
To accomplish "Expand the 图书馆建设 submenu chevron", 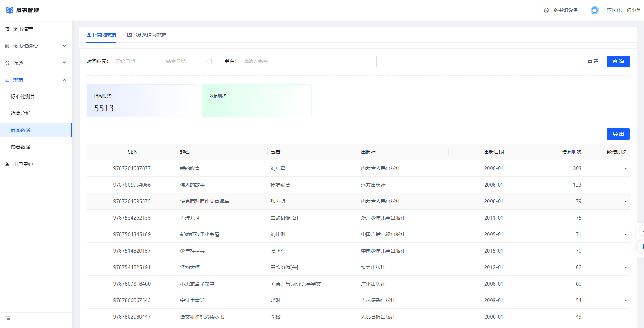I will tap(64, 46).
